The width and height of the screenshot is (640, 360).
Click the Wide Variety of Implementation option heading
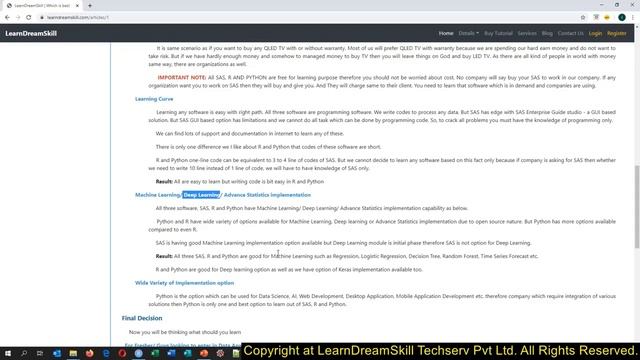(x=184, y=283)
